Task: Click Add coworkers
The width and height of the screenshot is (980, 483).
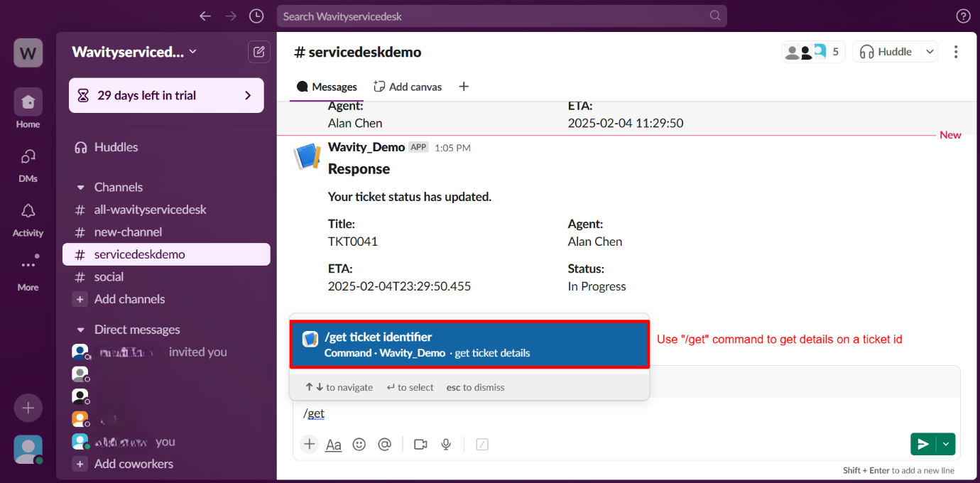Action: click(166, 464)
